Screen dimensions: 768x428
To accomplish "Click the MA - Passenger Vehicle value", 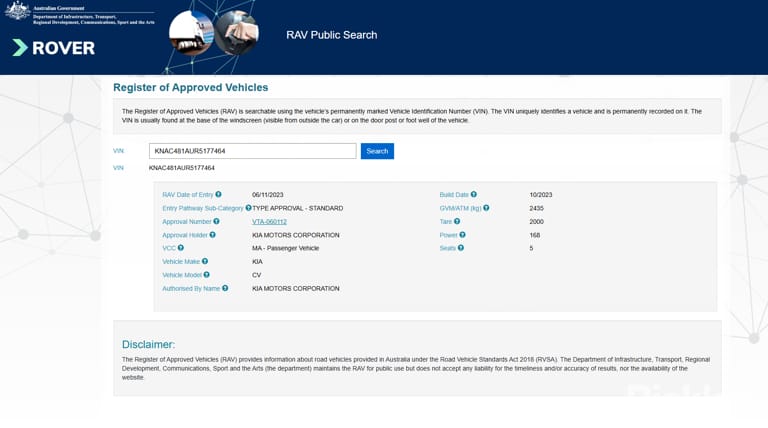I will (x=286, y=248).
